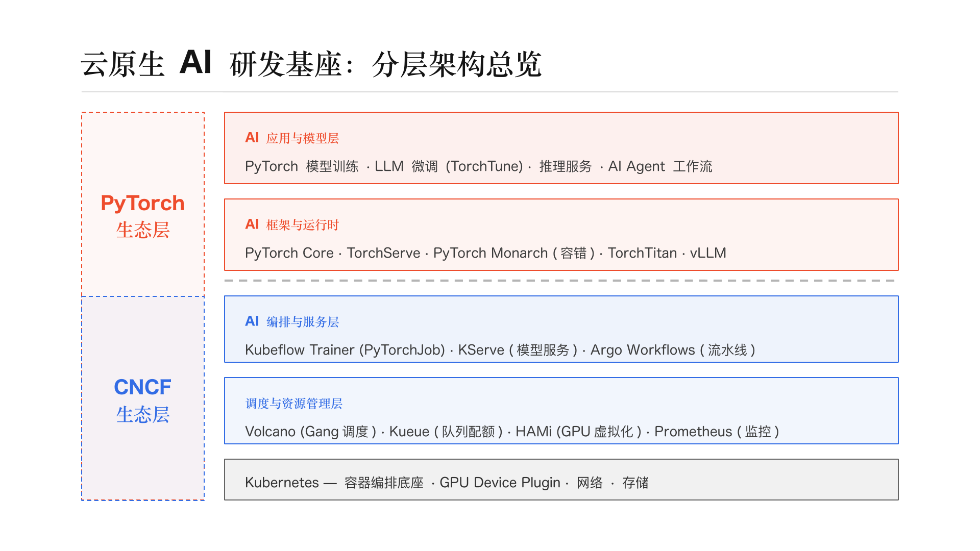
Task: Click the TorchTitan text
Action: click(643, 253)
